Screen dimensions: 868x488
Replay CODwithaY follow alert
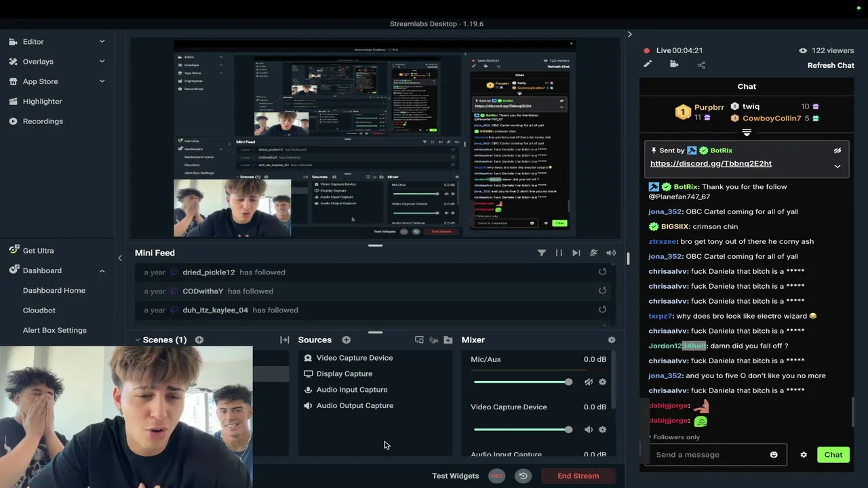tap(602, 291)
